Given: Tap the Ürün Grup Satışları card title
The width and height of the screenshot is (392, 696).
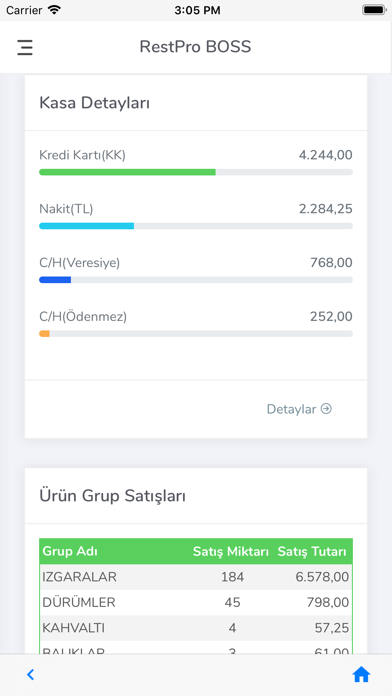Looking at the screenshot, I should point(112,496).
